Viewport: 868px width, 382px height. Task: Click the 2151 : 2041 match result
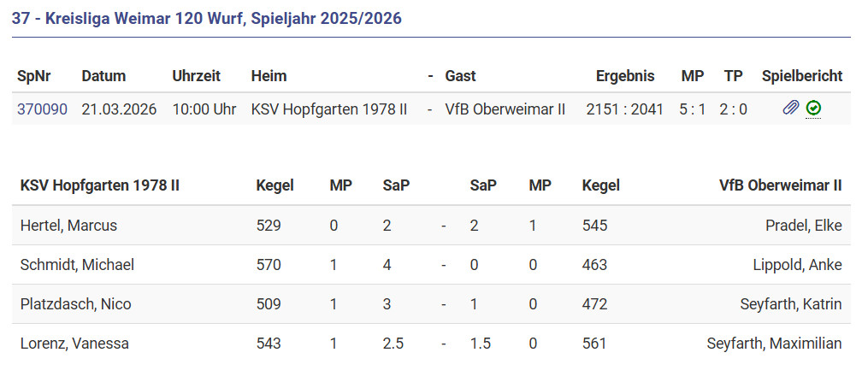[x=624, y=109]
